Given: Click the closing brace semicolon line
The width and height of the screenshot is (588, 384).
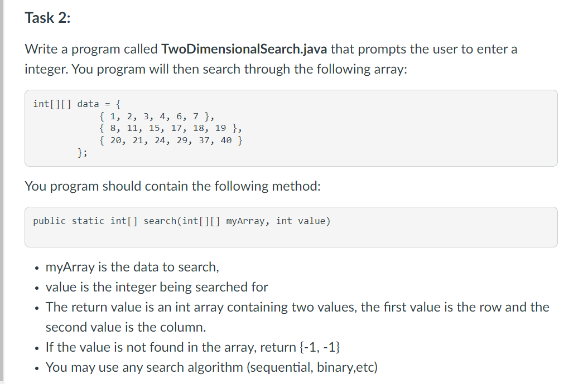Looking at the screenshot, I should tap(82, 153).
